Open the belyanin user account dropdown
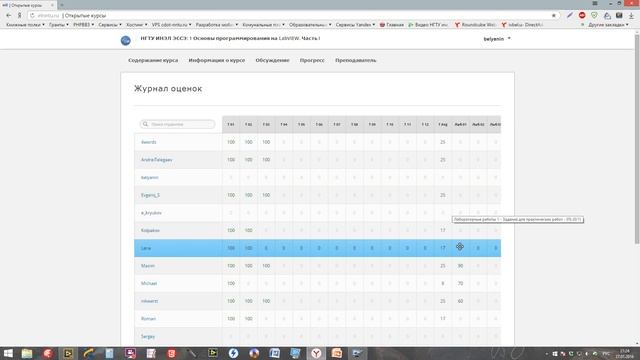Image resolution: width=640 pixels, height=360 pixels. click(x=497, y=39)
